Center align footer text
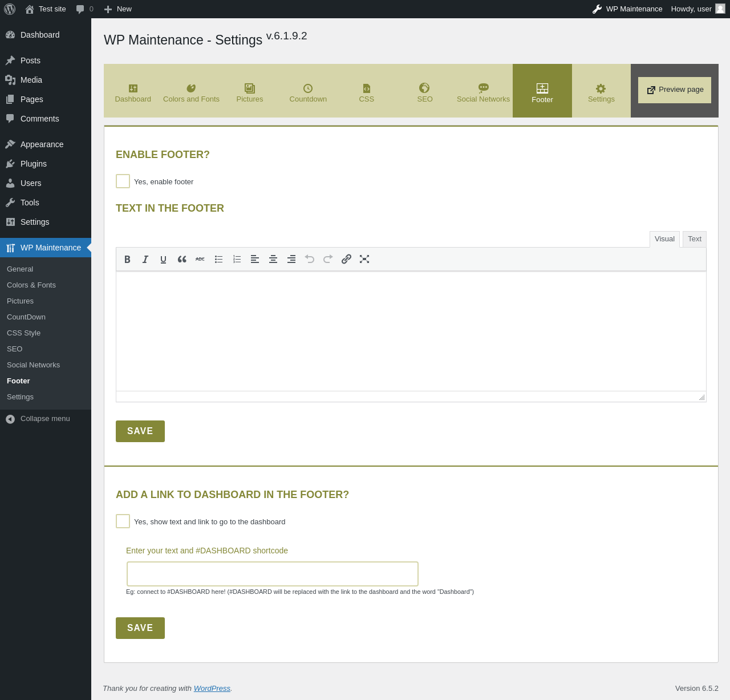This screenshot has width=730, height=700. point(273,259)
